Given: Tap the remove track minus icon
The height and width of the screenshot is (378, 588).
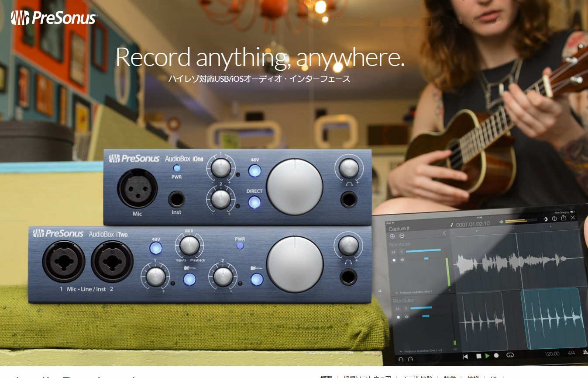Looking at the screenshot, I should click(x=402, y=236).
